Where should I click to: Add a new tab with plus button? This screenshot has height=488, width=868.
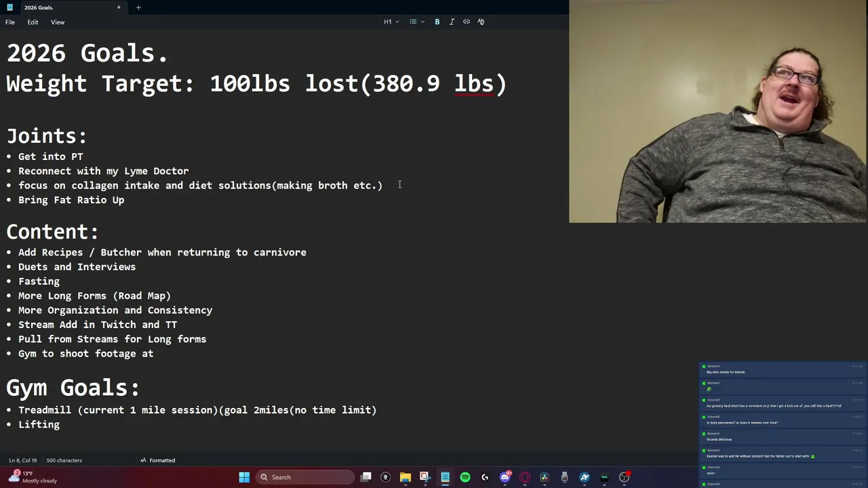[138, 7]
